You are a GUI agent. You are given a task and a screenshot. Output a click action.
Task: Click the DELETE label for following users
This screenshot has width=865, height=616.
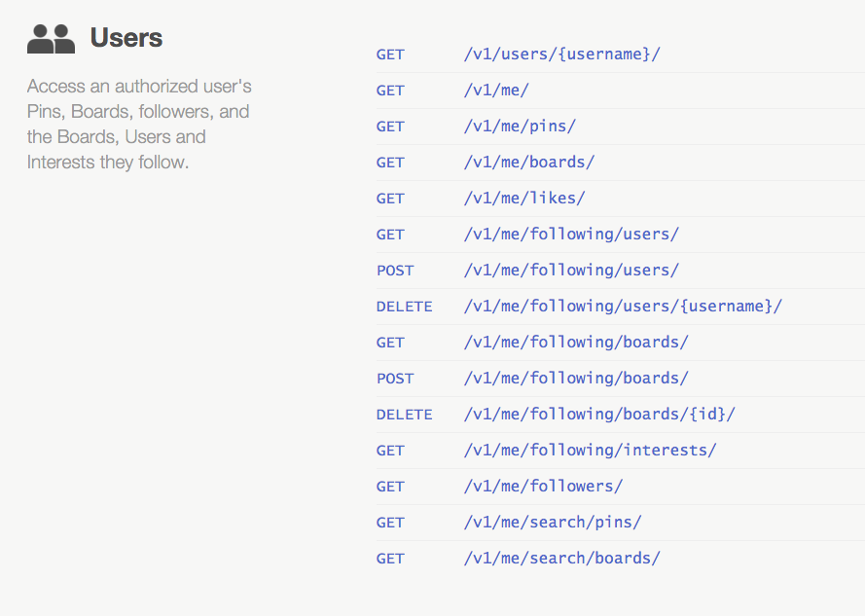click(405, 307)
